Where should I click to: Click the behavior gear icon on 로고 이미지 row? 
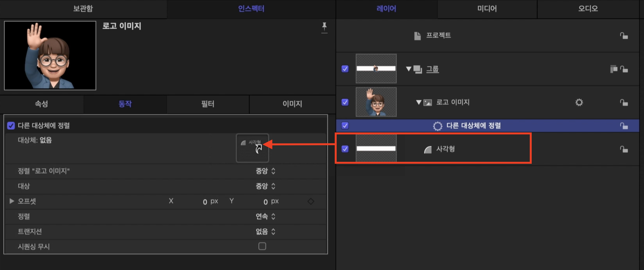(579, 103)
